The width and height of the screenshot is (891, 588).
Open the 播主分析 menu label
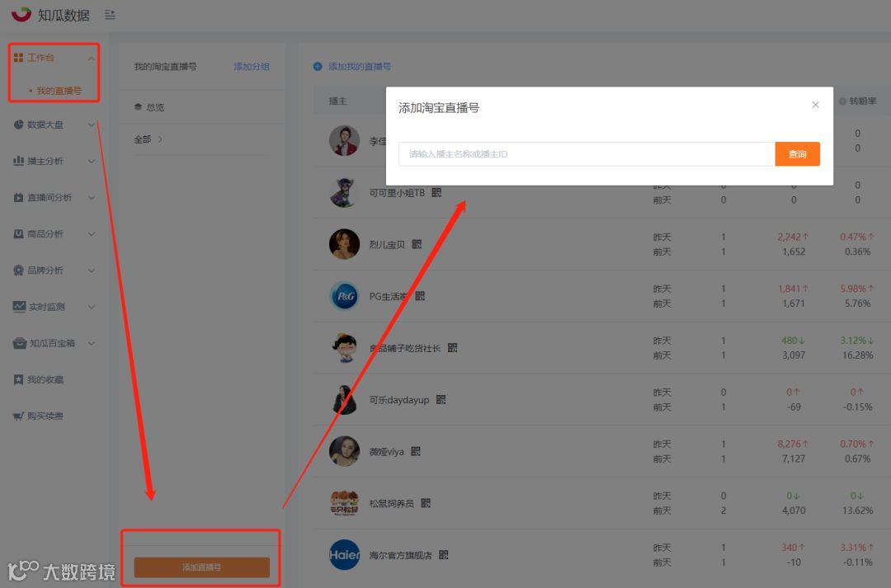(x=45, y=161)
